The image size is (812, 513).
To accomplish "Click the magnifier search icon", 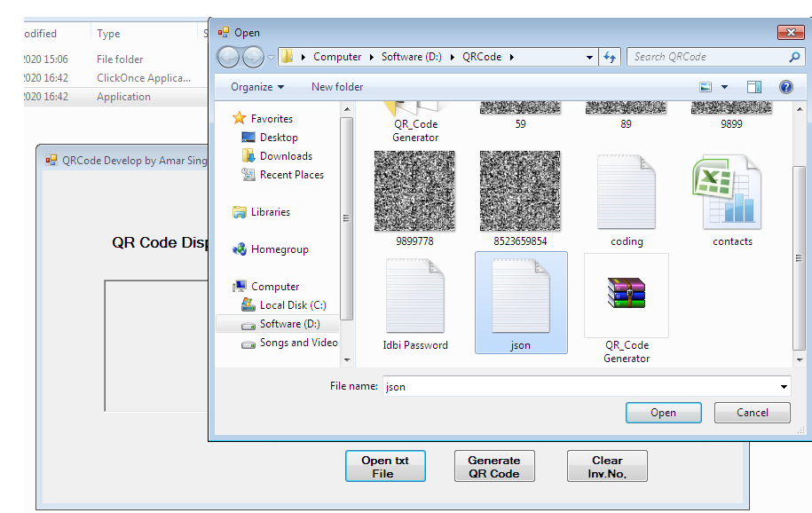I will tap(795, 57).
